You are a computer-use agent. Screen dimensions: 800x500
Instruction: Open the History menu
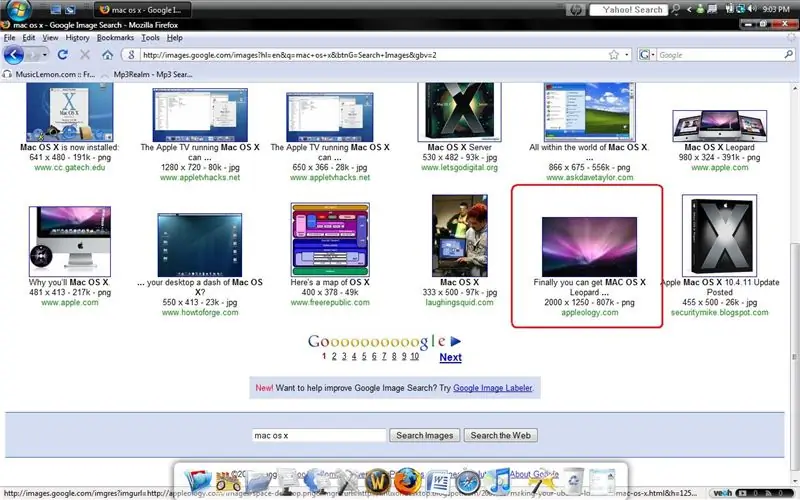[x=77, y=38]
